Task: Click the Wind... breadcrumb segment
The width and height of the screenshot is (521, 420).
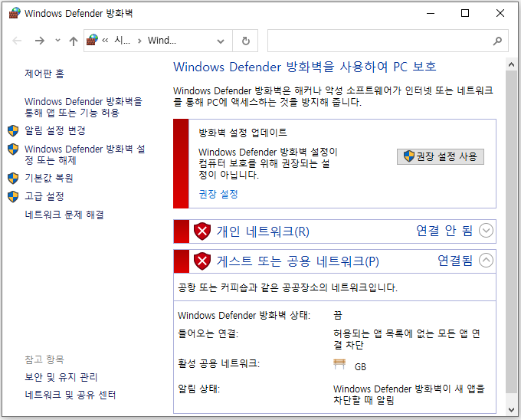Action: [x=162, y=41]
